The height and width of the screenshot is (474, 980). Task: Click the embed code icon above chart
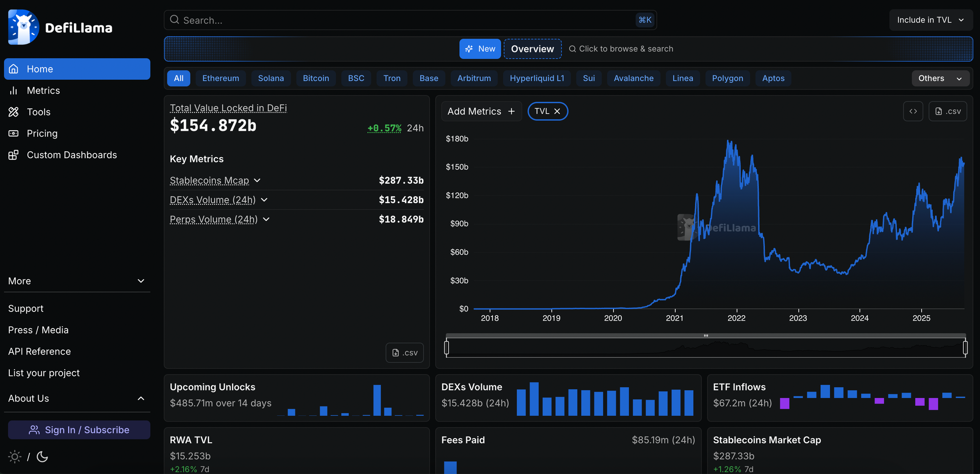pos(913,111)
